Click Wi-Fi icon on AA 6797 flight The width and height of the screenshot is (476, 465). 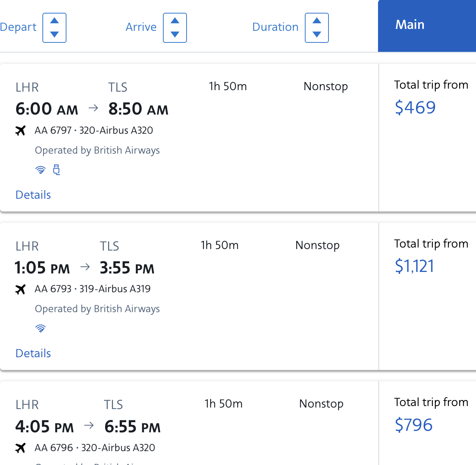[40, 170]
